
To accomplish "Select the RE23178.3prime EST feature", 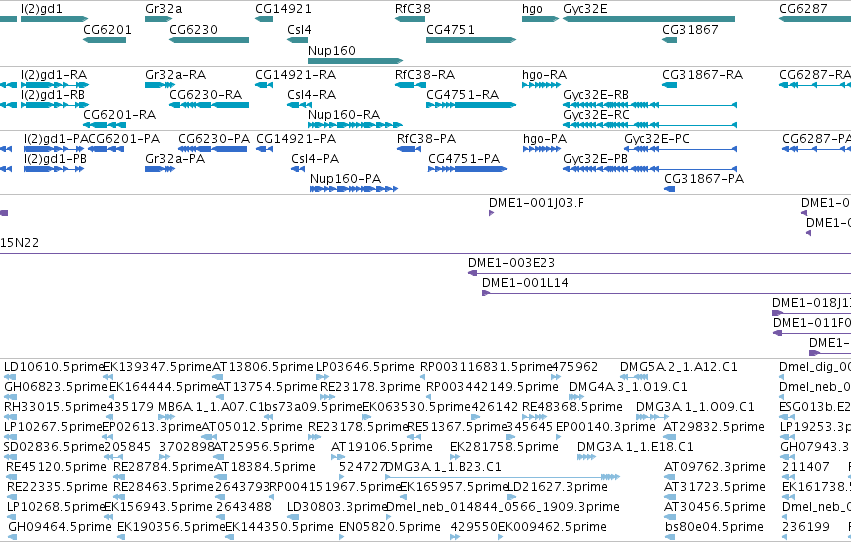I will pyautogui.click(x=327, y=397).
